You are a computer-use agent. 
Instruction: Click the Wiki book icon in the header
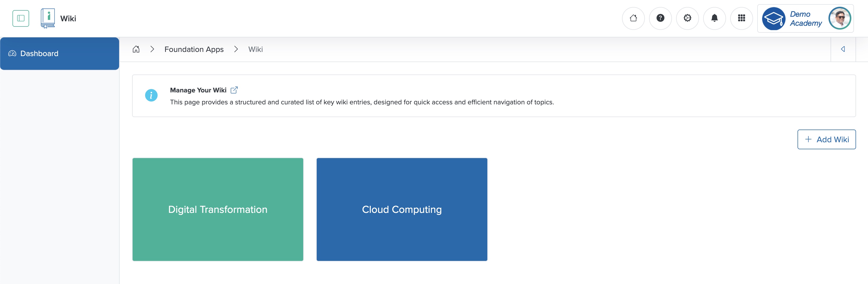tap(48, 18)
